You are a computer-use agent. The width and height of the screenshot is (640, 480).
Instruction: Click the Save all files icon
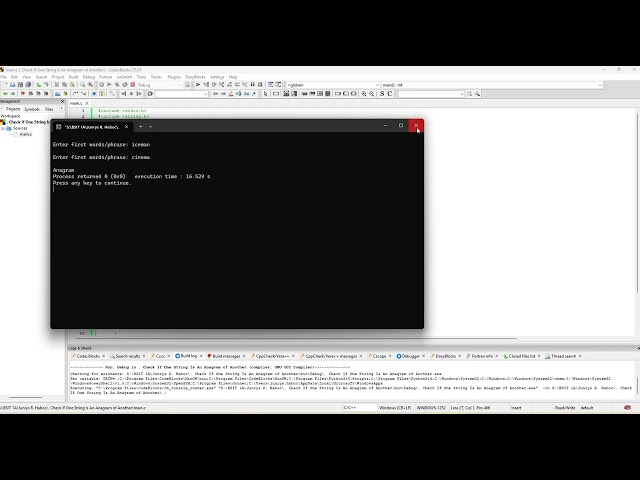tap(28, 84)
